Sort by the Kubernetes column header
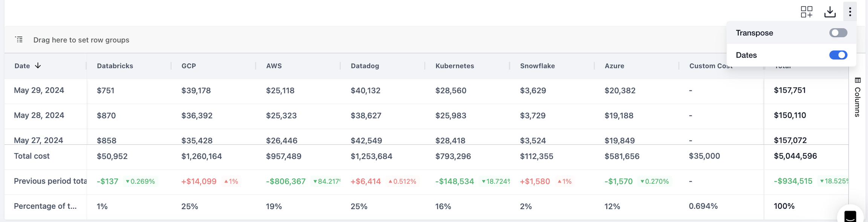Image resolution: width=868 pixels, height=222 pixels. pos(455,66)
